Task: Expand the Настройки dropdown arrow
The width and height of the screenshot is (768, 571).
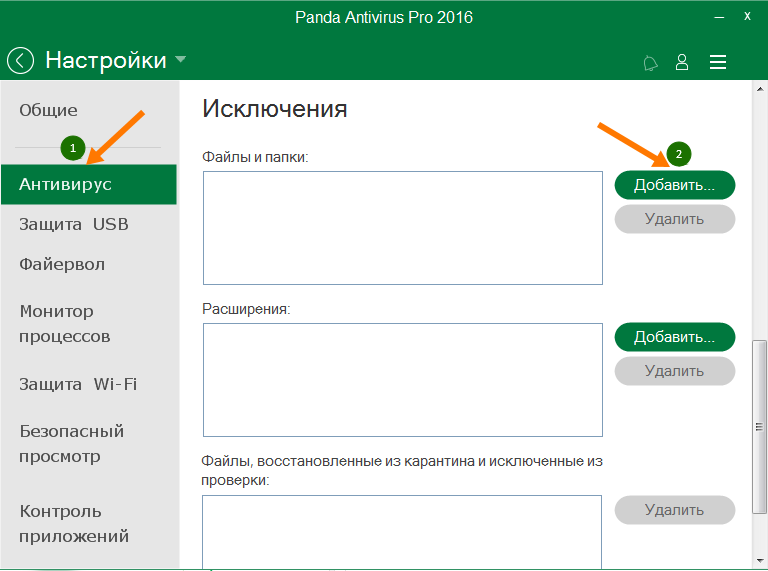Action: (x=180, y=60)
